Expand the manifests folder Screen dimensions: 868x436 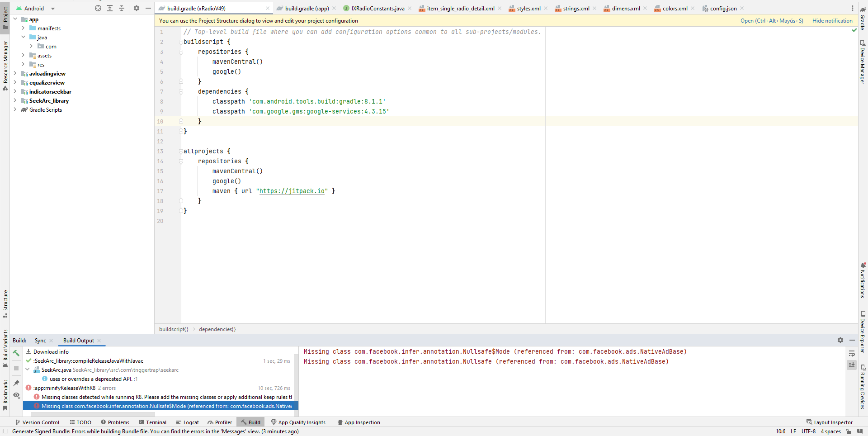tap(23, 28)
